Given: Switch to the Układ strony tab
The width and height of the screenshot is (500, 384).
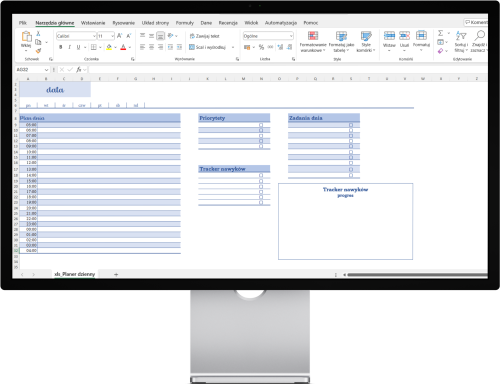Looking at the screenshot, I should (x=155, y=23).
